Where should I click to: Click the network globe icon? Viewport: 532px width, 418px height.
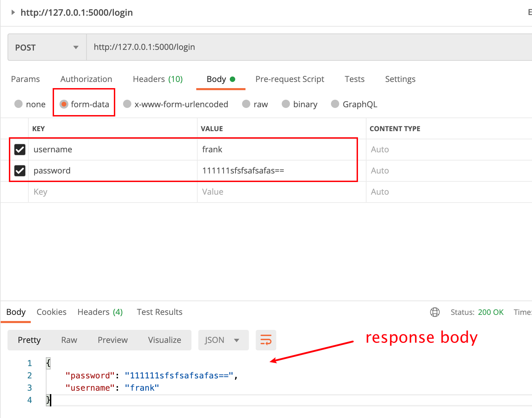click(435, 312)
